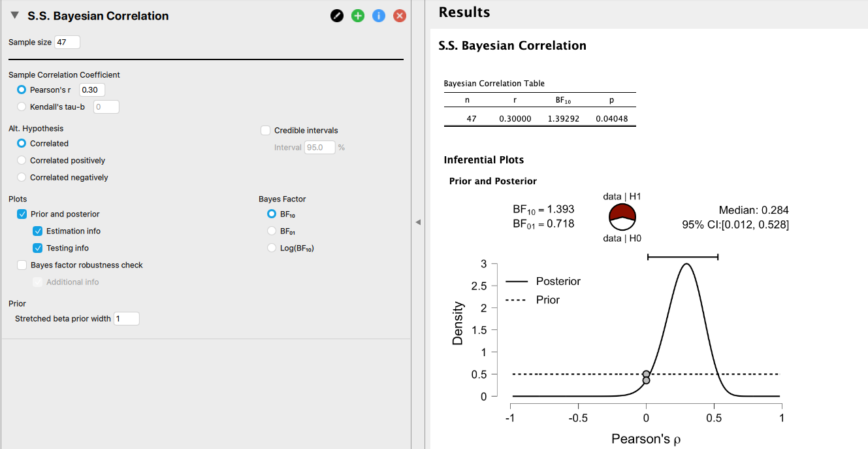Enable Bayes factor robustness check

point(22,265)
